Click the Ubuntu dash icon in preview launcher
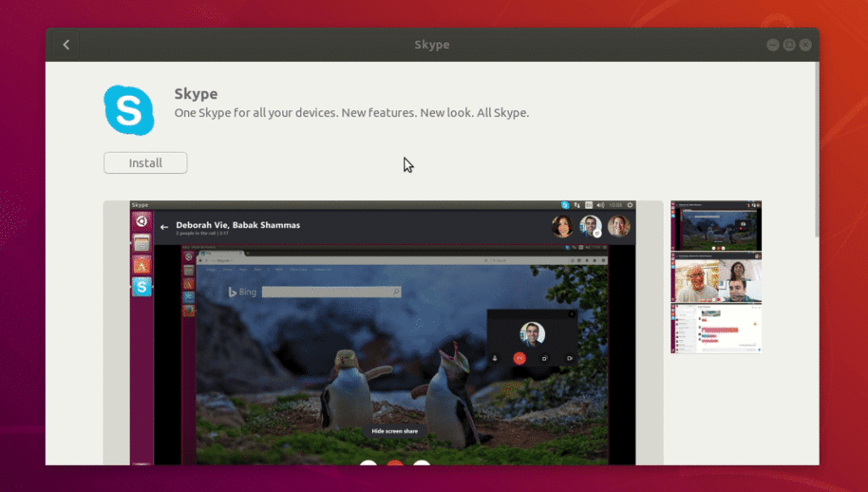 (142, 222)
